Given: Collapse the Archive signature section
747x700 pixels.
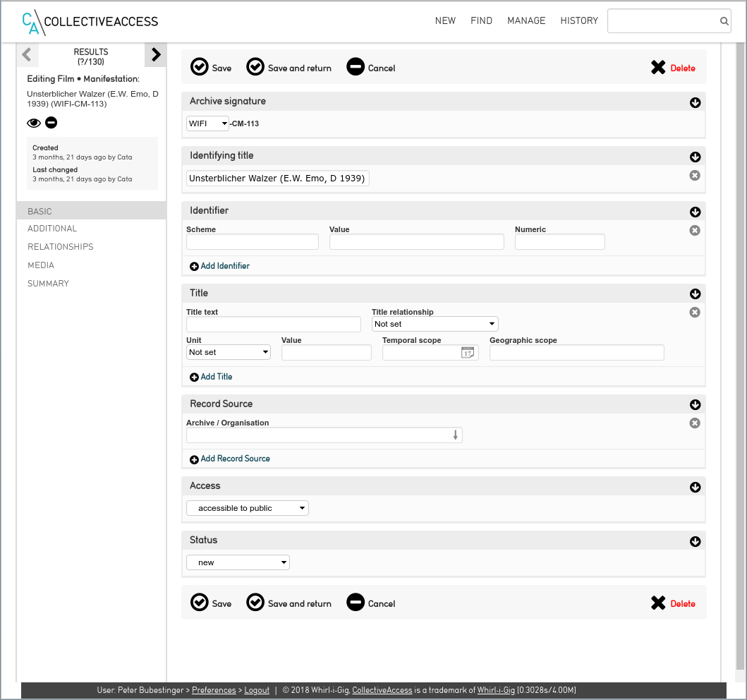Looking at the screenshot, I should tap(695, 102).
